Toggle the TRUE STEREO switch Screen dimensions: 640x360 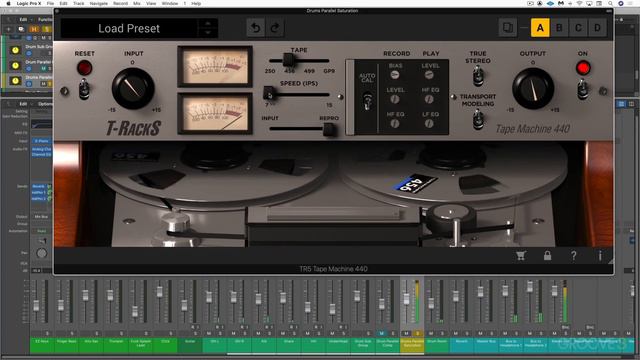478,76
